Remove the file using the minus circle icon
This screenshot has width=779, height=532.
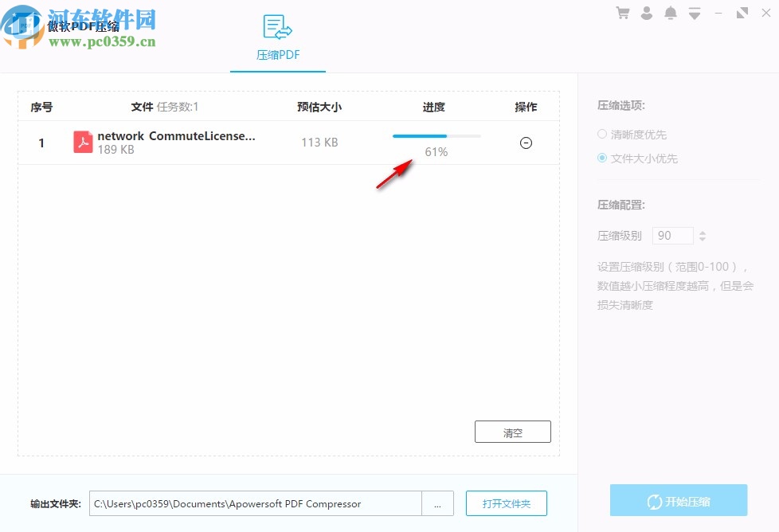(x=526, y=143)
